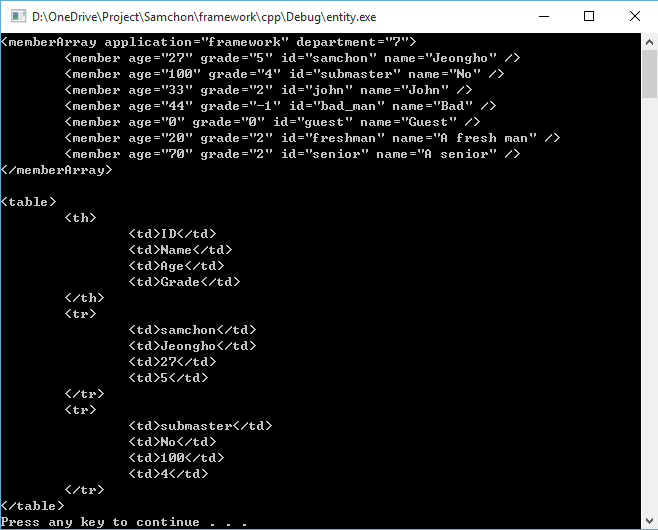
Task: Click the member line with id submaster
Action: coord(284,74)
